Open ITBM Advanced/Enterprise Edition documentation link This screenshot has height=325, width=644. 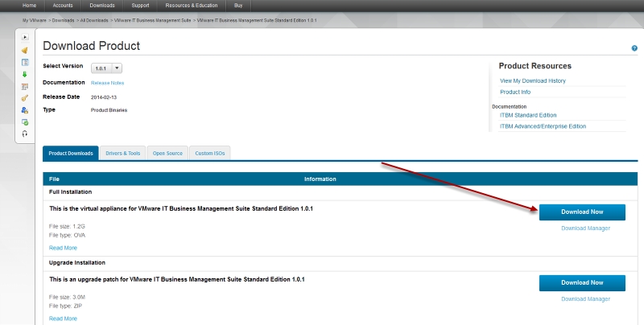[543, 126]
